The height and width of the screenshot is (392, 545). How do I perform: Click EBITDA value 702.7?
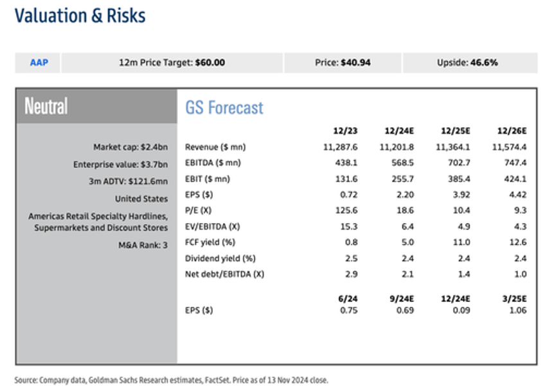tap(459, 163)
